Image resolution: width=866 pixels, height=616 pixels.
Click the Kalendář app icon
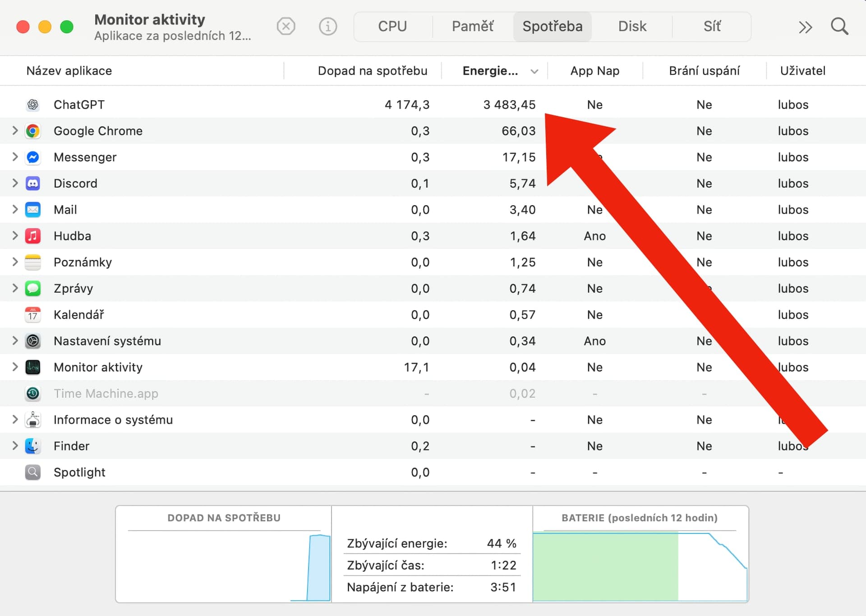(33, 315)
